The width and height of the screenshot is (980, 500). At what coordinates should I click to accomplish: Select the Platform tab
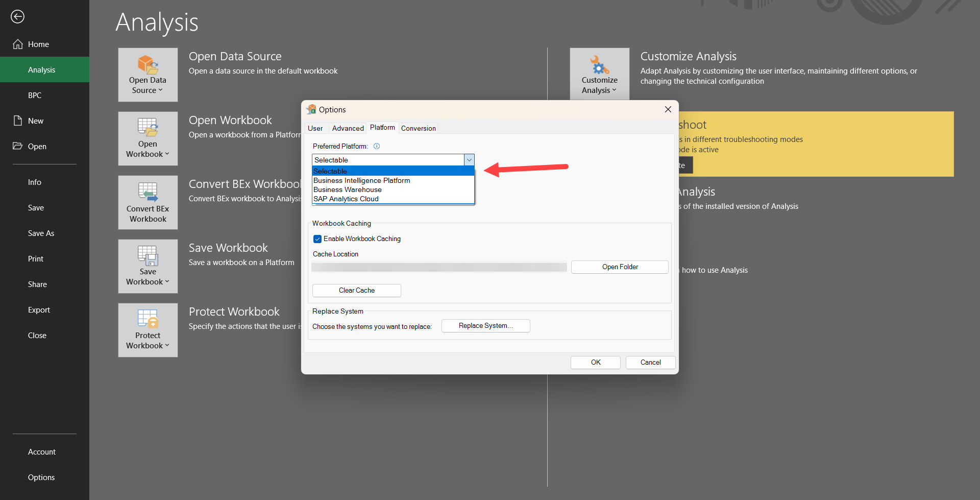(382, 128)
